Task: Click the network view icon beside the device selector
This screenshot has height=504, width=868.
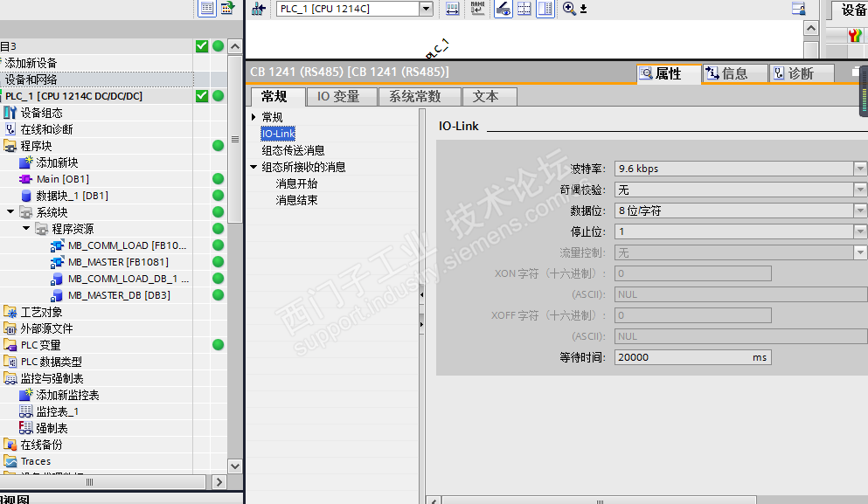Action: 258,9
